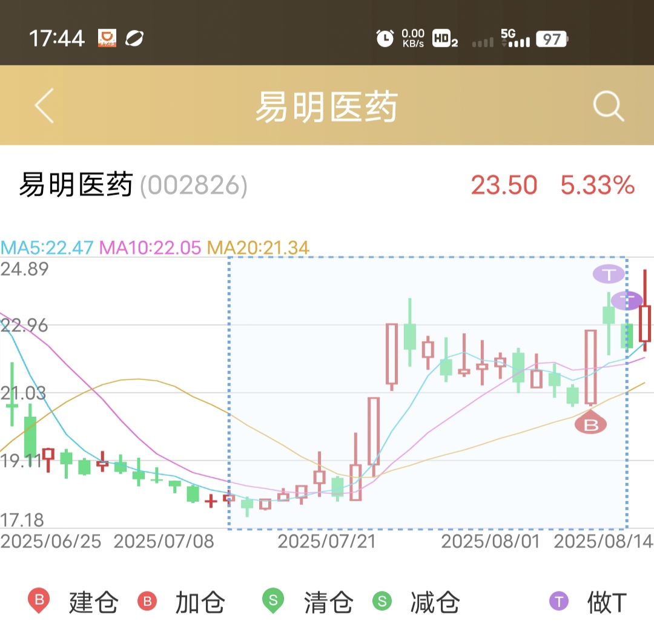Screen dimensions: 654x644
Task: Select the 建仓 legend pin icon
Action: pyautogui.click(x=39, y=600)
